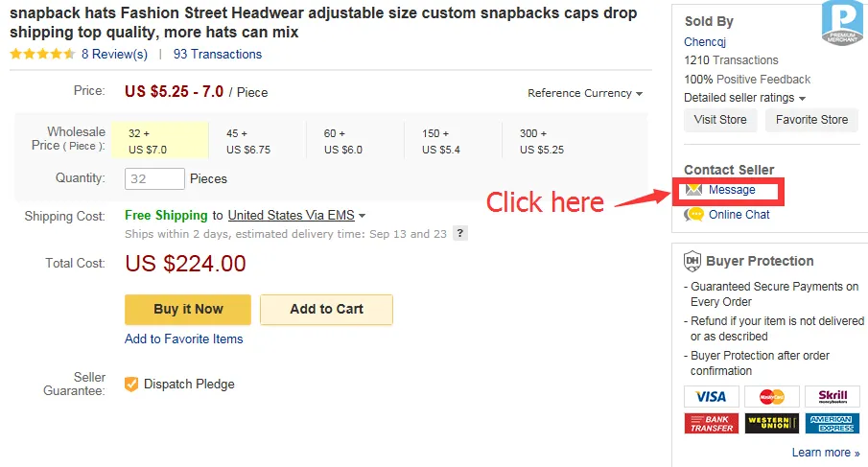The image size is (868, 467).
Task: Select the 45+ wholesale price tier
Action: 257,142
